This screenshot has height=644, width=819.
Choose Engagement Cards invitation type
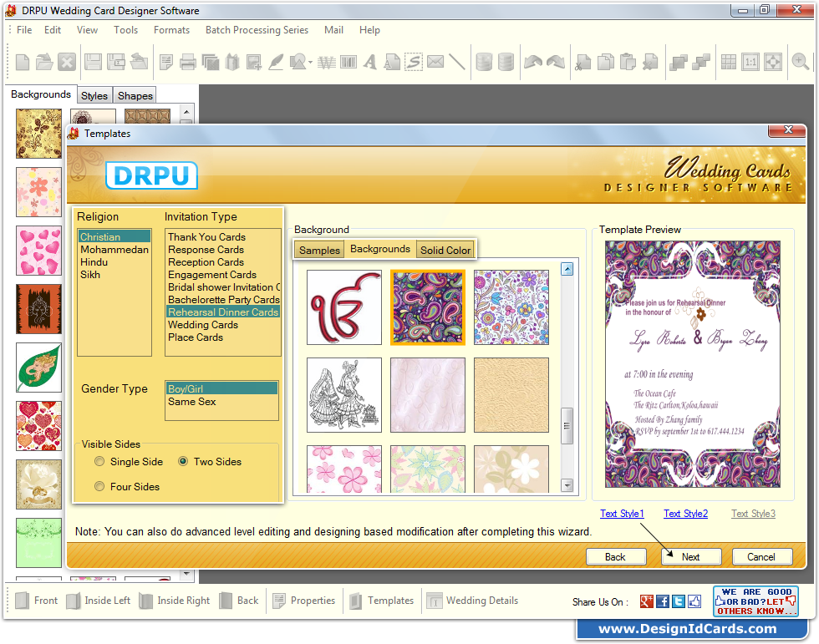tap(223, 275)
